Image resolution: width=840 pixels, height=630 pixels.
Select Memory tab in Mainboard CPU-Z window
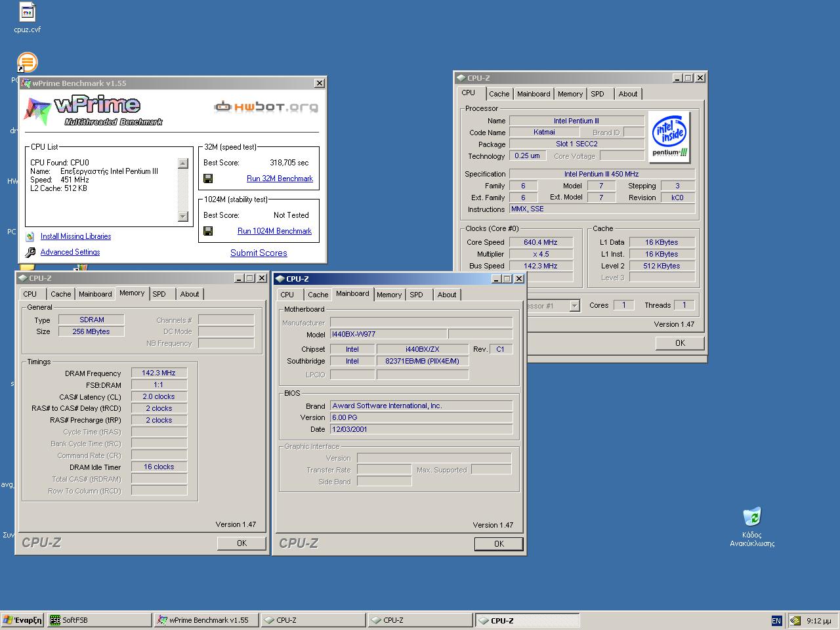[x=389, y=295]
